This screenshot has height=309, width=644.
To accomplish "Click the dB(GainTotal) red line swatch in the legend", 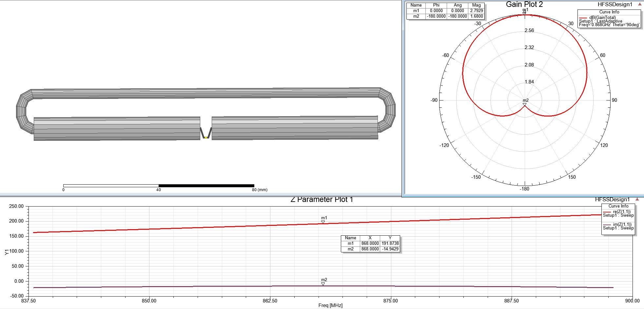I will [x=583, y=18].
